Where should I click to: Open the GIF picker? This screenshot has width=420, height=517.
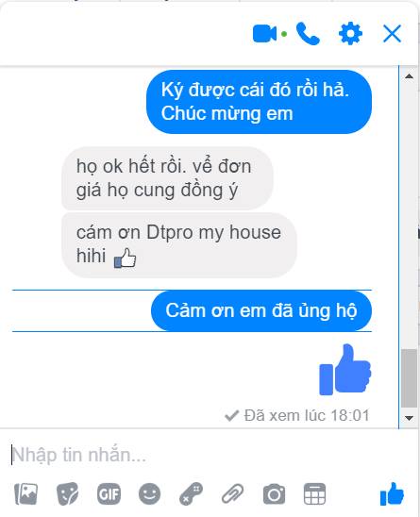109,494
